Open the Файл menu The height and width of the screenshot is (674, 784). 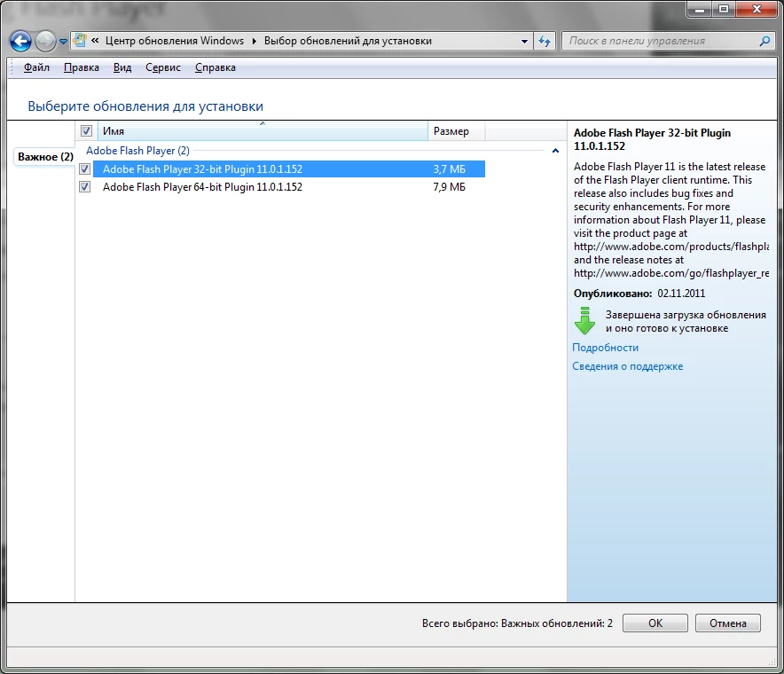coord(36,67)
